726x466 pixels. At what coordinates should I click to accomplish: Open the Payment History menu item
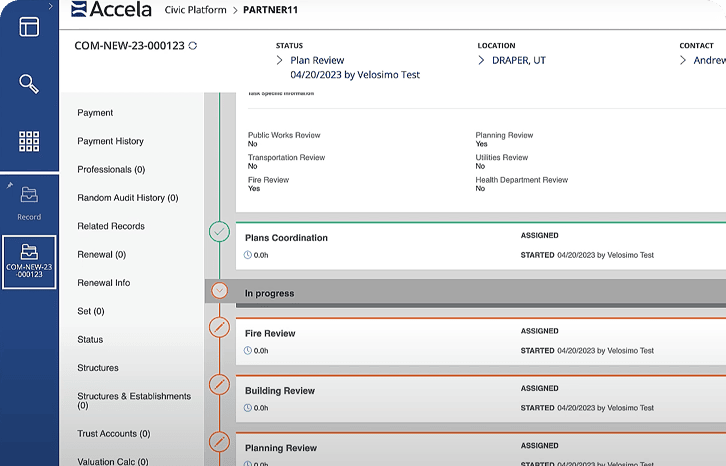110,141
